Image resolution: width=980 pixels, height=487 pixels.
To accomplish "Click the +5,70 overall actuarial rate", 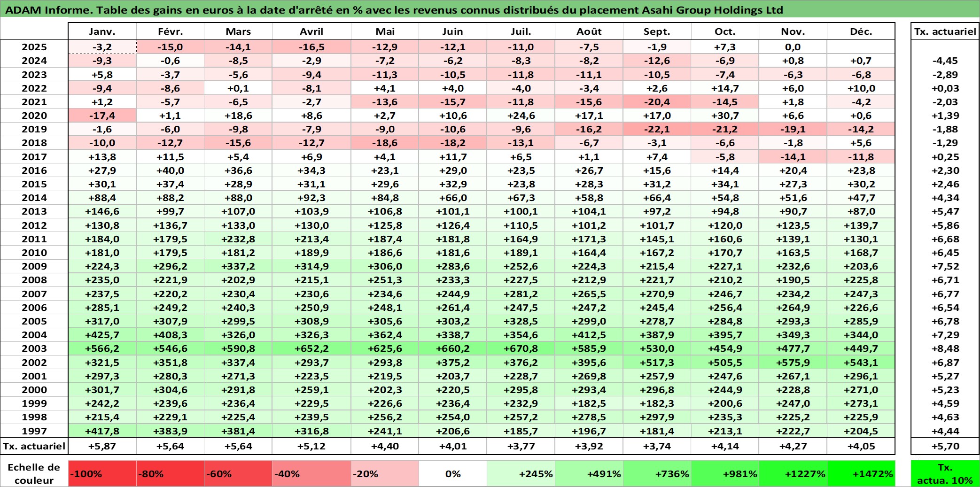I will tap(945, 446).
